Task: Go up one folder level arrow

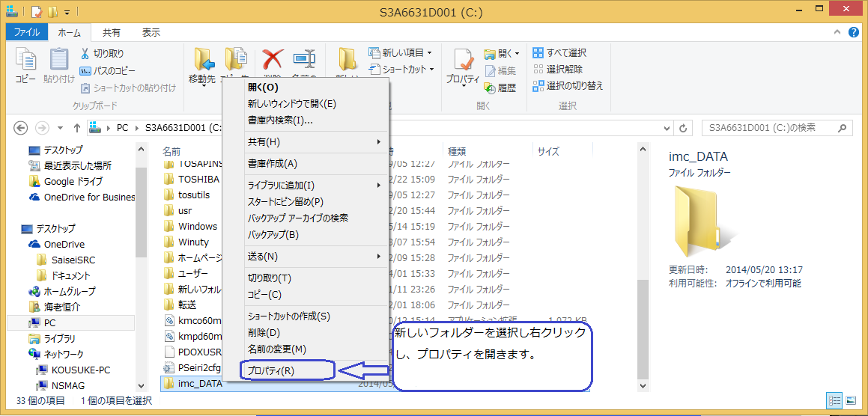Action: coord(77,128)
